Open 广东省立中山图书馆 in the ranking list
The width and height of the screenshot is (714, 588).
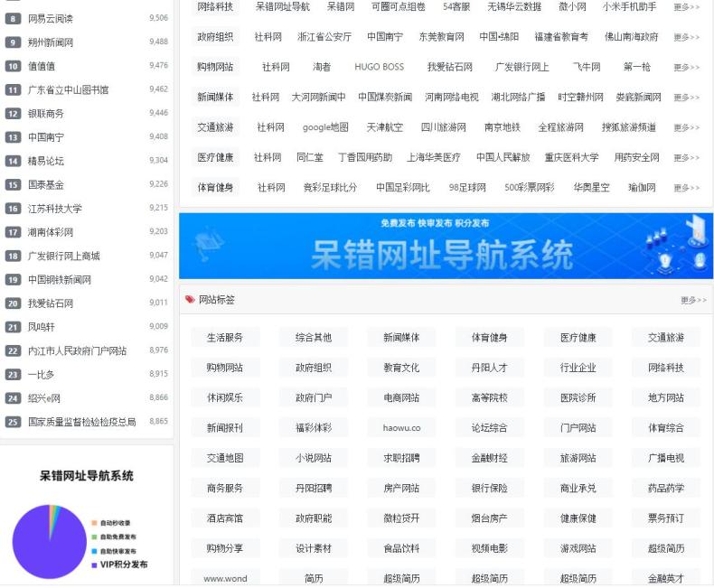tap(69, 89)
